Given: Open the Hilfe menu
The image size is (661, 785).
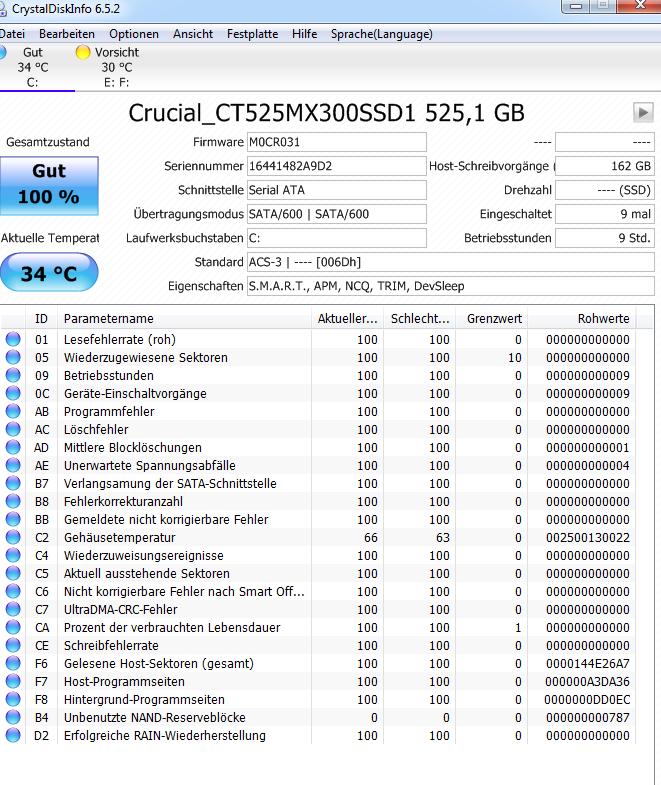Looking at the screenshot, I should pyautogui.click(x=304, y=34).
